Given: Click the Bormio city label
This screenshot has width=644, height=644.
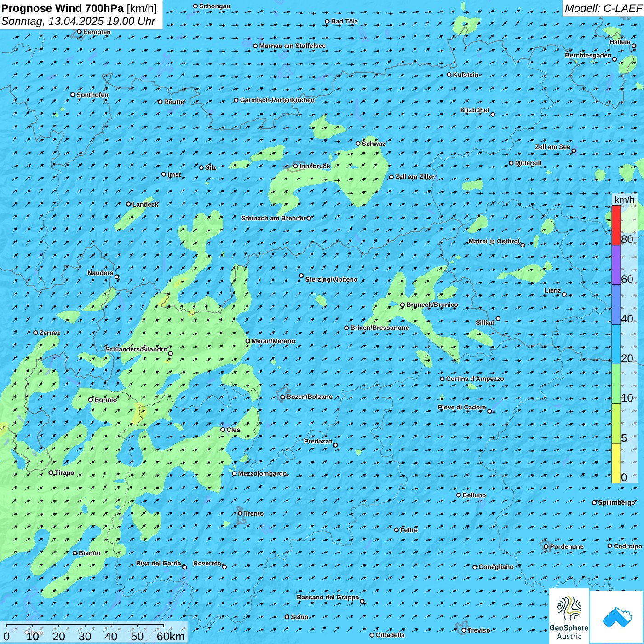Looking at the screenshot, I should point(105,400).
